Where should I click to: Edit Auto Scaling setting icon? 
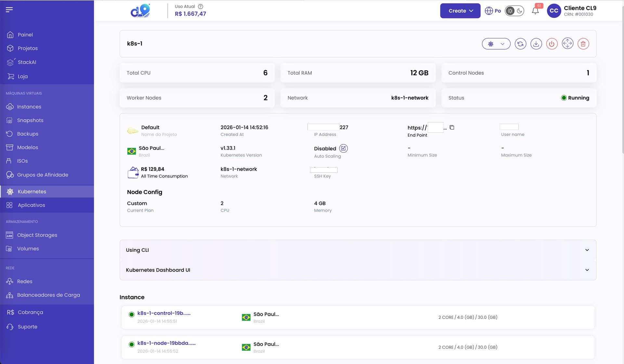[343, 148]
